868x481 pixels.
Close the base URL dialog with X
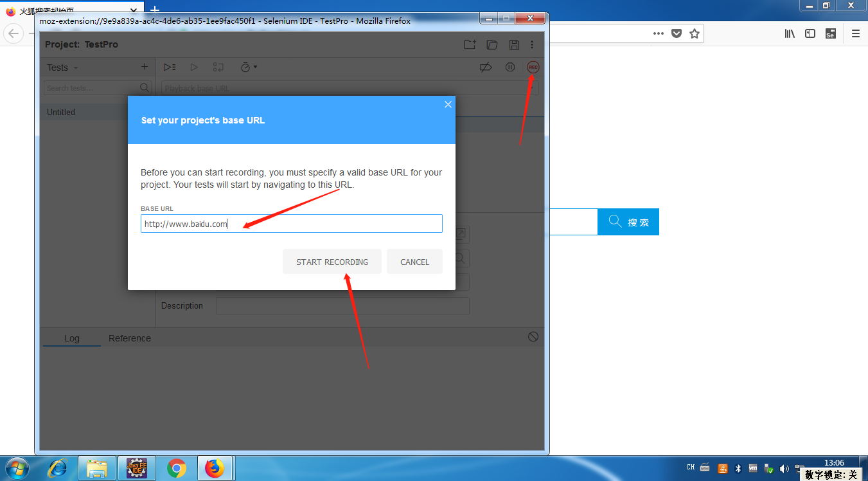448,104
